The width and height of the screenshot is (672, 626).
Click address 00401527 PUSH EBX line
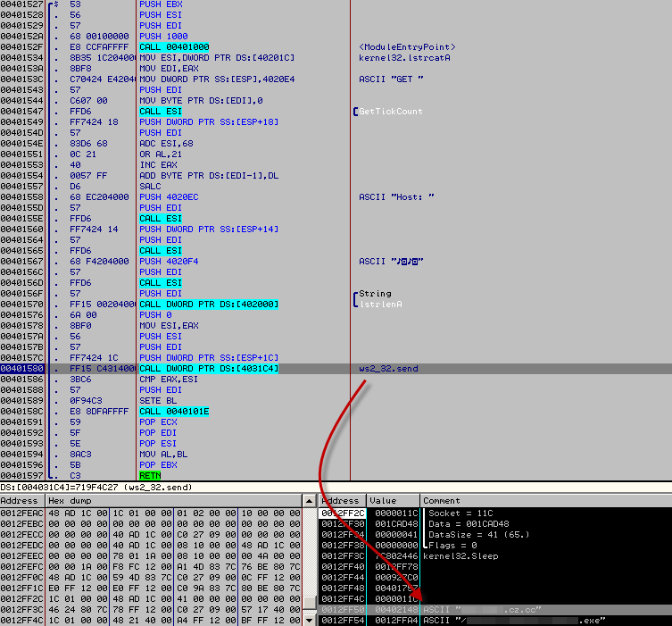click(x=336, y=4)
